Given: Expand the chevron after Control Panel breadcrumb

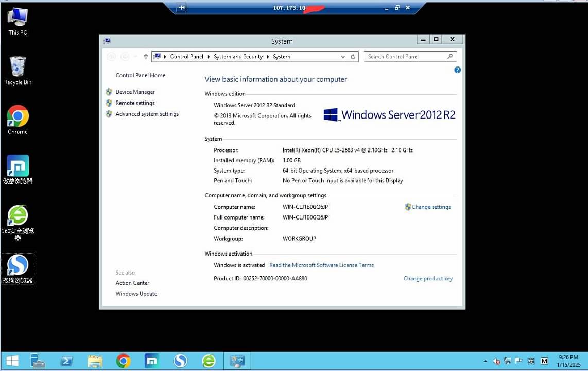Looking at the screenshot, I should click(209, 57).
